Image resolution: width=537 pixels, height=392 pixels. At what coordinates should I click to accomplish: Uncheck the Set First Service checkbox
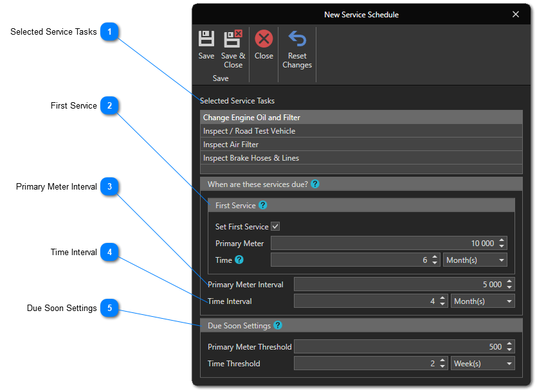point(275,226)
